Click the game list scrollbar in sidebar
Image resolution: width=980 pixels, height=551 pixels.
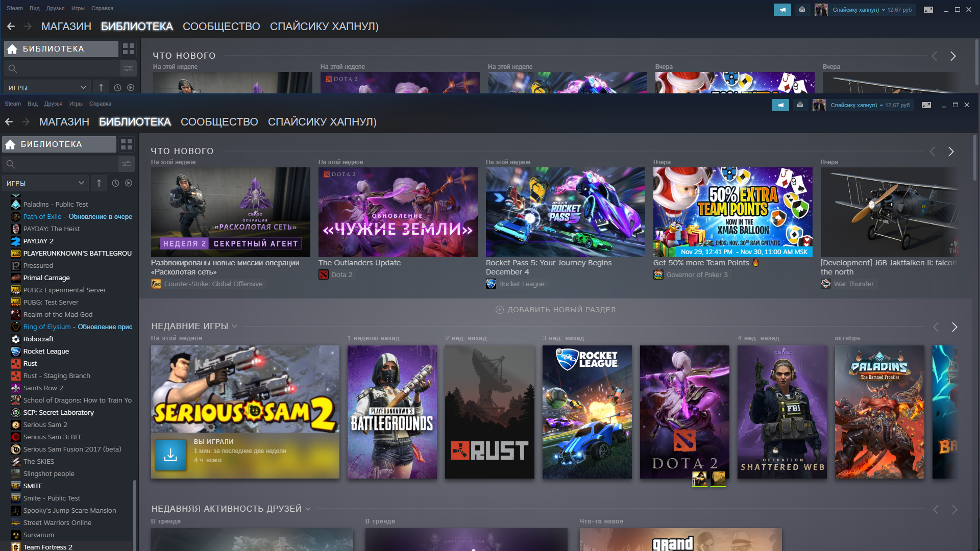[135, 515]
